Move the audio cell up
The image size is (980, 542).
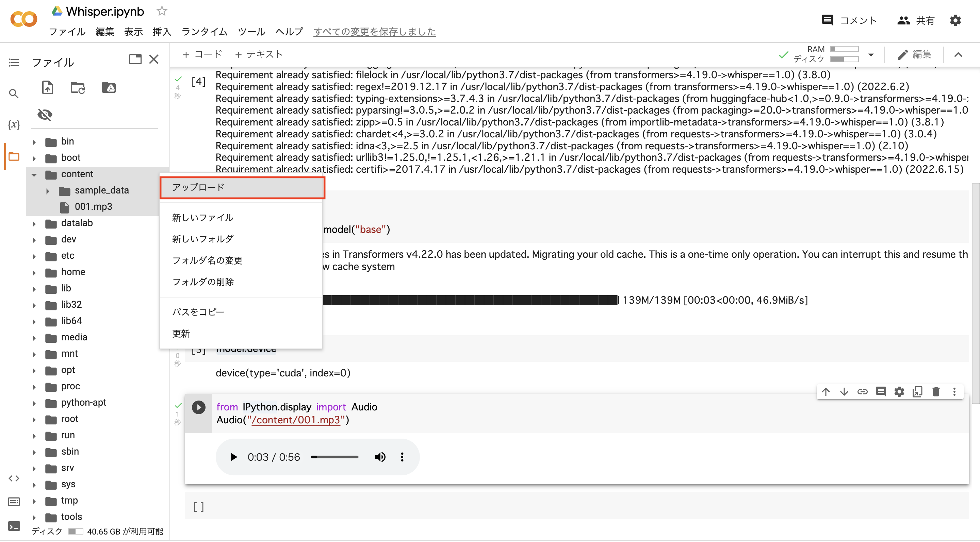pyautogui.click(x=826, y=392)
